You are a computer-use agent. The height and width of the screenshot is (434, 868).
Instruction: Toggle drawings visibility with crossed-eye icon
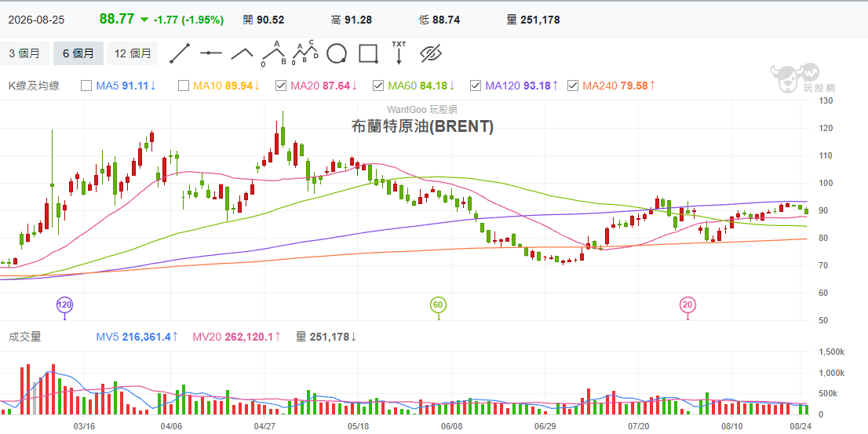point(431,53)
